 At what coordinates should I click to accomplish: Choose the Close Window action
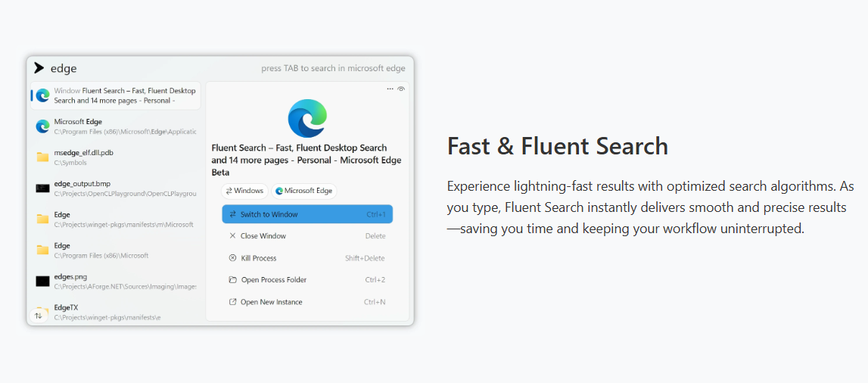click(307, 235)
